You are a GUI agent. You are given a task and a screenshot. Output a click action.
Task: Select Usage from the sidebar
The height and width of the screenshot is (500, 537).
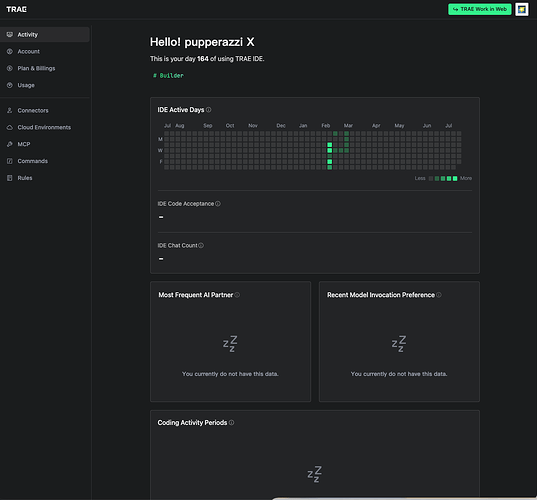pyautogui.click(x=45, y=85)
